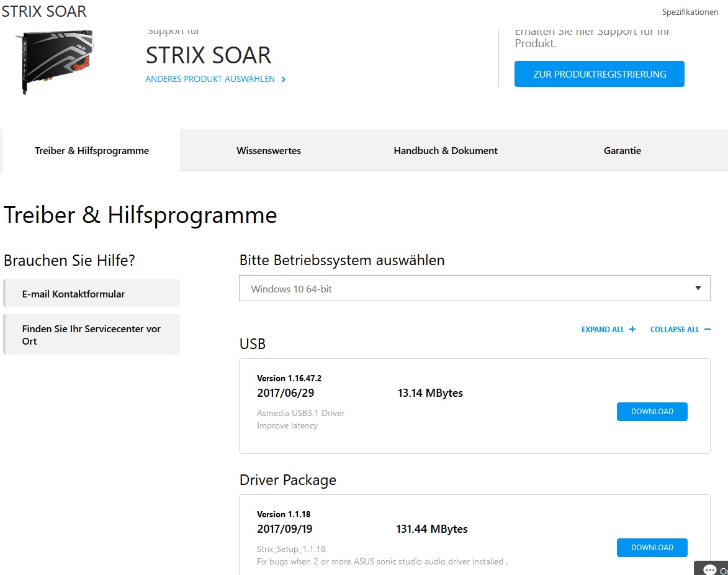Click the Driver Package section heading

288,480
